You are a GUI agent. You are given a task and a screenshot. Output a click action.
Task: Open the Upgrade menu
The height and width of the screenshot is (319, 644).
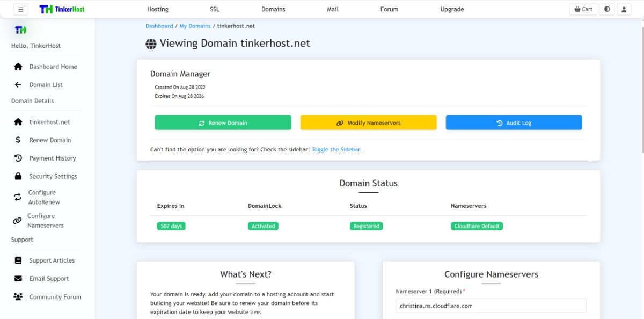click(452, 9)
